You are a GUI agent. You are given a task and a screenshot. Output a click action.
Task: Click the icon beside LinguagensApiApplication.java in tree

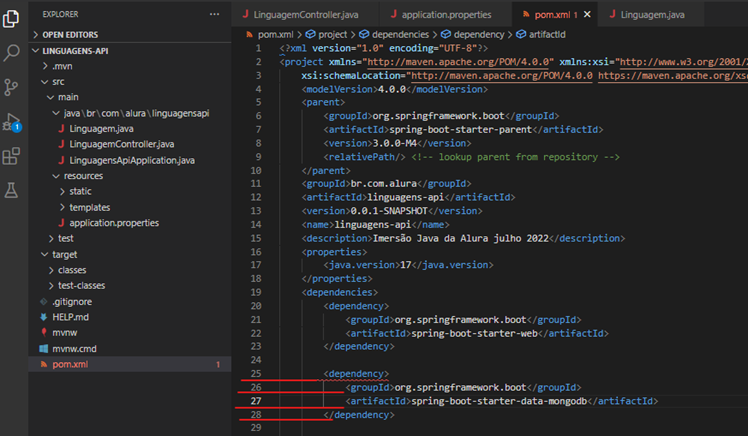[61, 160]
